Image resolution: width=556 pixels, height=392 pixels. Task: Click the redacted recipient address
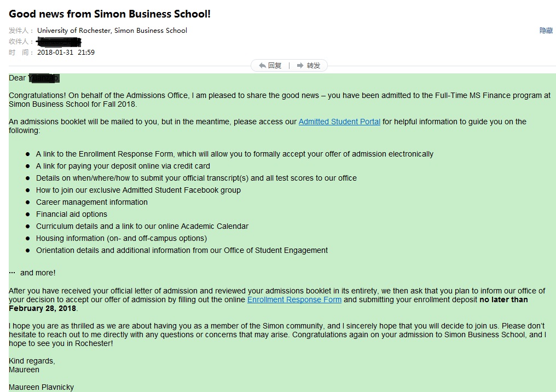click(59, 42)
